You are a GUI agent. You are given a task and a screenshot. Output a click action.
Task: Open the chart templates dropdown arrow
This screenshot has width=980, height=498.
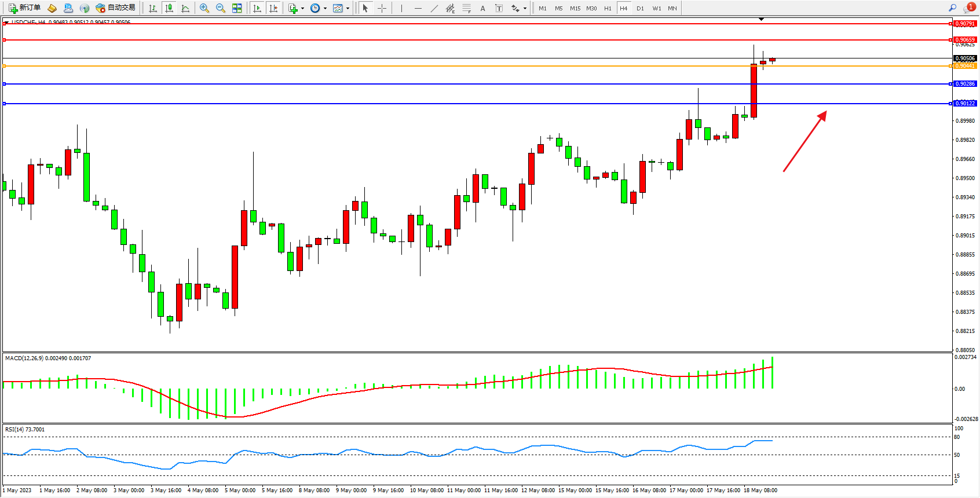coord(348,9)
